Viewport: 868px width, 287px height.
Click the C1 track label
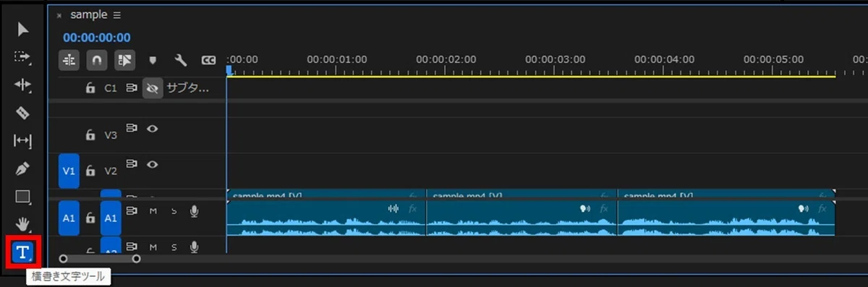[x=111, y=88]
